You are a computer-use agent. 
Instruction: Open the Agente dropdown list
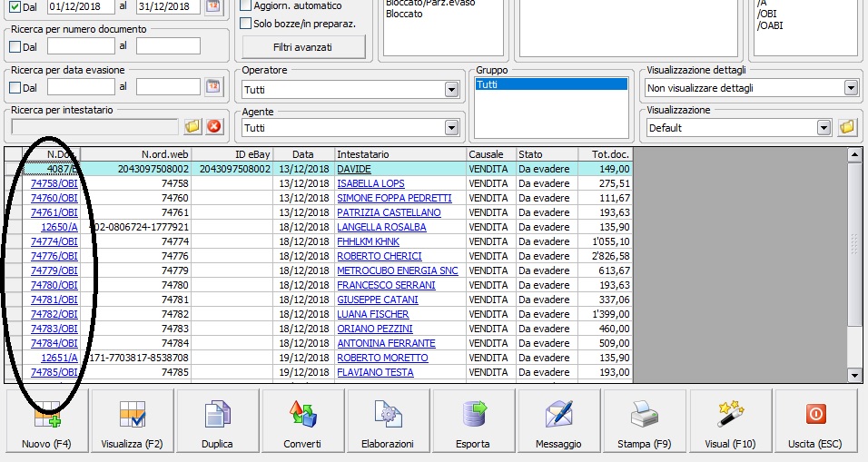(451, 129)
